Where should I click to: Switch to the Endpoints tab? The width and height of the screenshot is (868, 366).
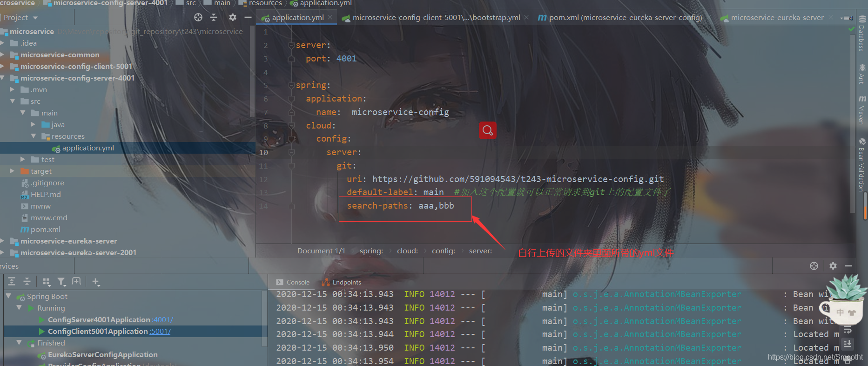click(341, 282)
